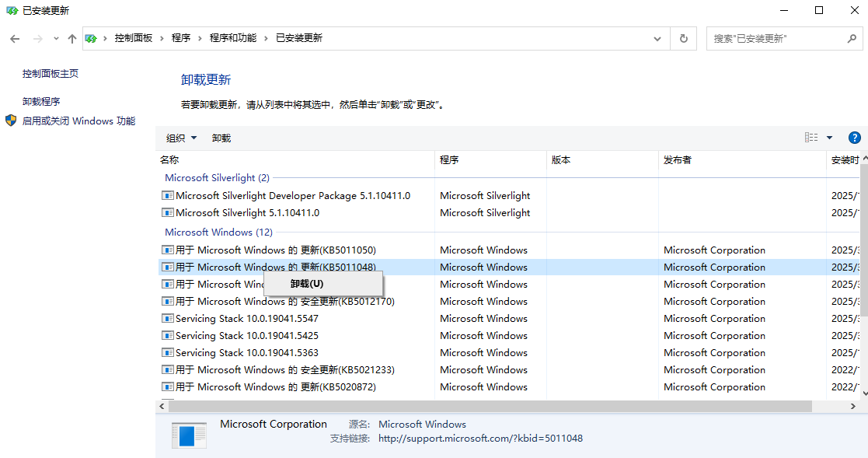
Task: Click the search magnifier icon
Action: 852,38
